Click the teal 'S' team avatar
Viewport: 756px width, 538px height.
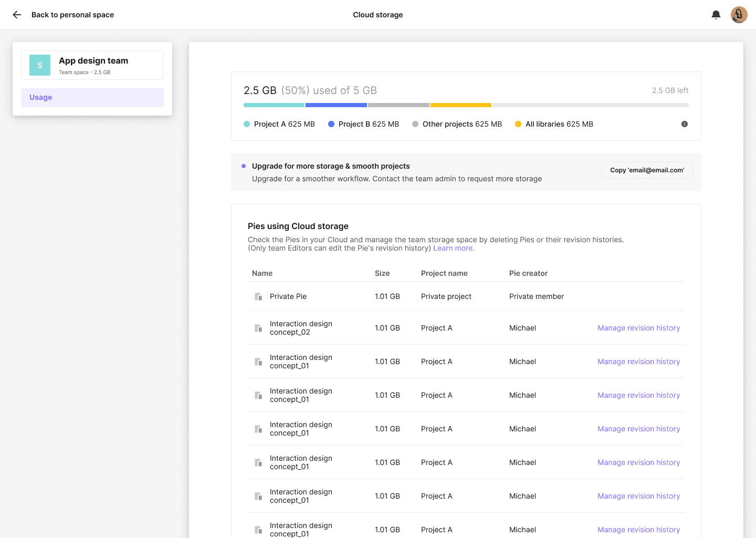(39, 65)
